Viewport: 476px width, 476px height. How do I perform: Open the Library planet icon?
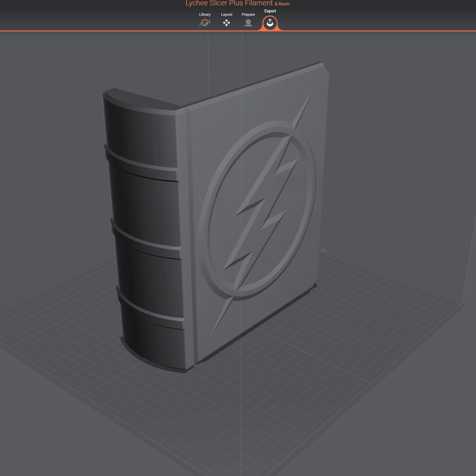205,22
